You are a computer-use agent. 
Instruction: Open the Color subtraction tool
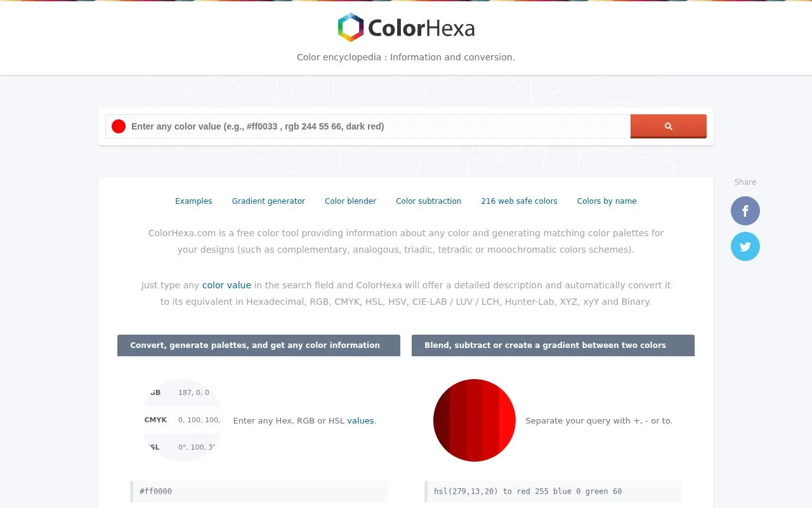(429, 201)
